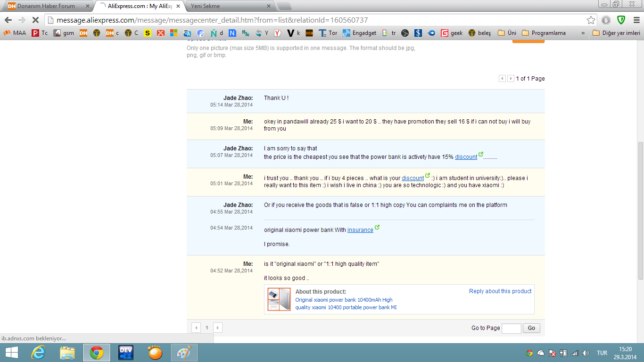Click the 'Thank U !' message text
644x362 pixels.
point(276,98)
